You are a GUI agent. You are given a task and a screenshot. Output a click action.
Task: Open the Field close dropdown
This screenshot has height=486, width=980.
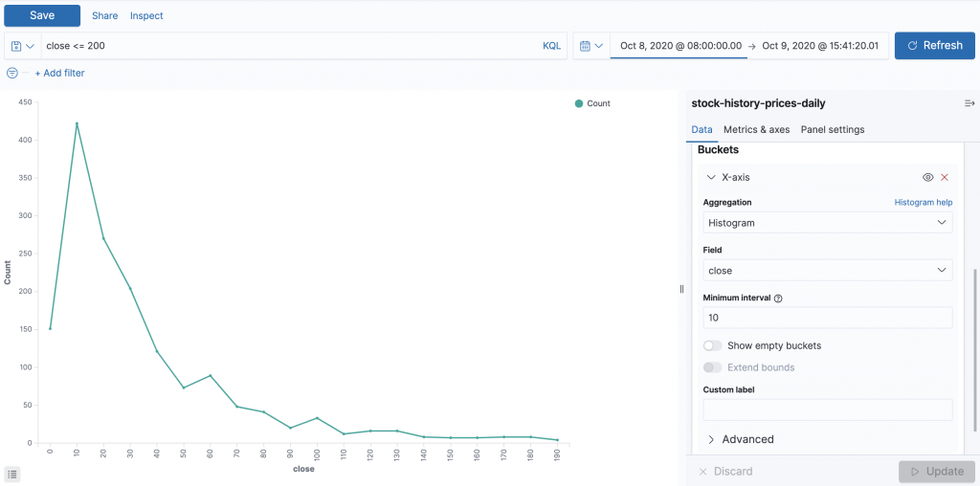click(827, 271)
